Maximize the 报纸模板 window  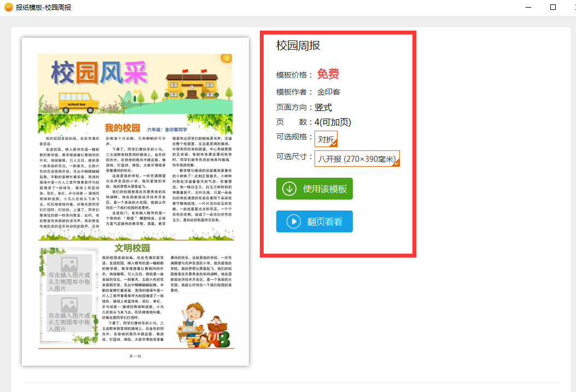point(552,7)
